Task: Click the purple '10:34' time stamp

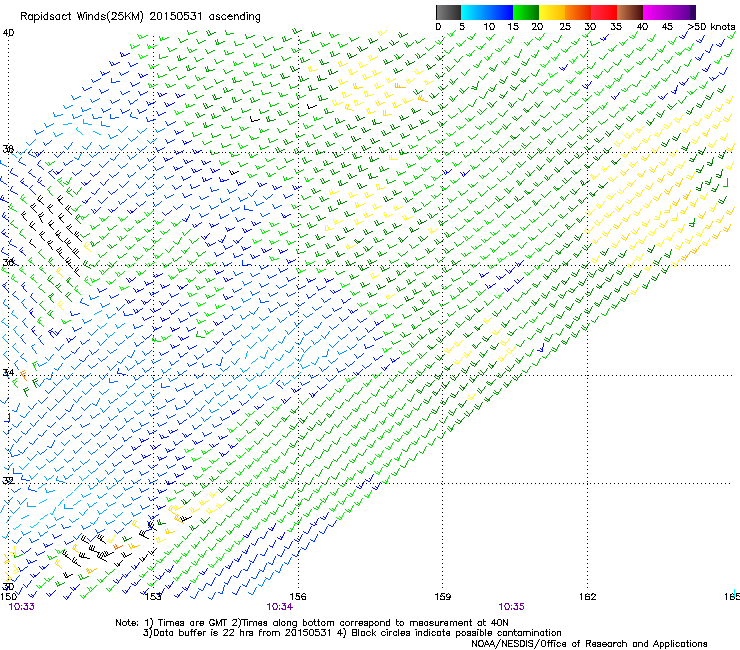Action: pos(279,607)
